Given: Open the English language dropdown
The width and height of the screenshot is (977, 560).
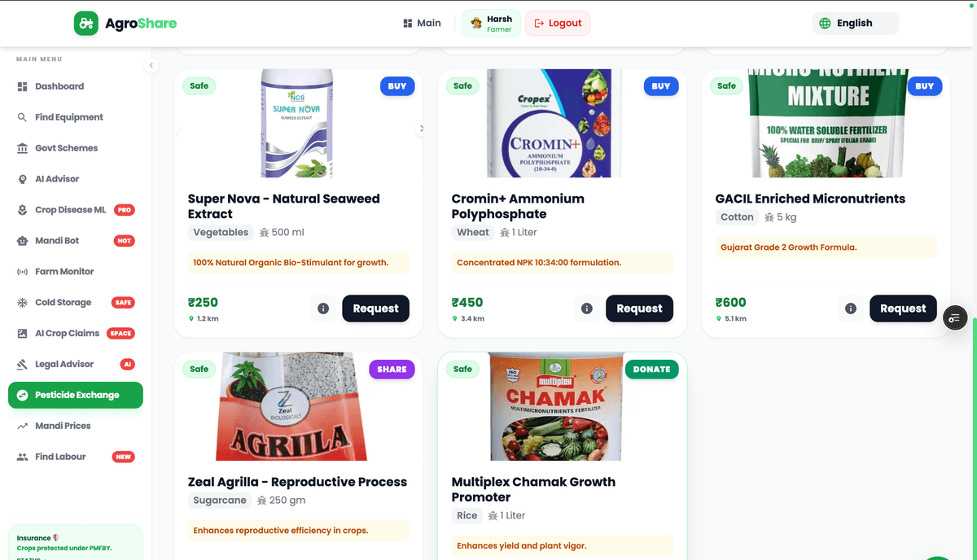Looking at the screenshot, I should pos(854,23).
